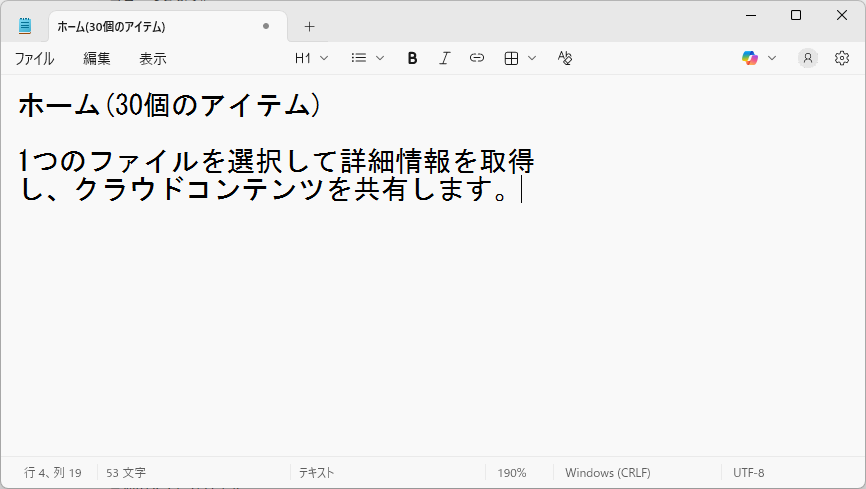Click the unsaved dot on the ホーム tab
This screenshot has width=866, height=489.
266,26
